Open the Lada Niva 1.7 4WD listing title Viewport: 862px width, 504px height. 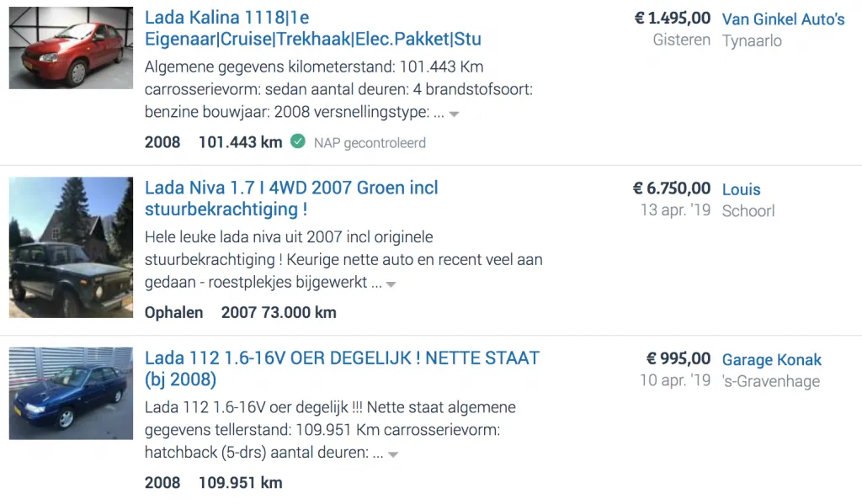pos(291,199)
